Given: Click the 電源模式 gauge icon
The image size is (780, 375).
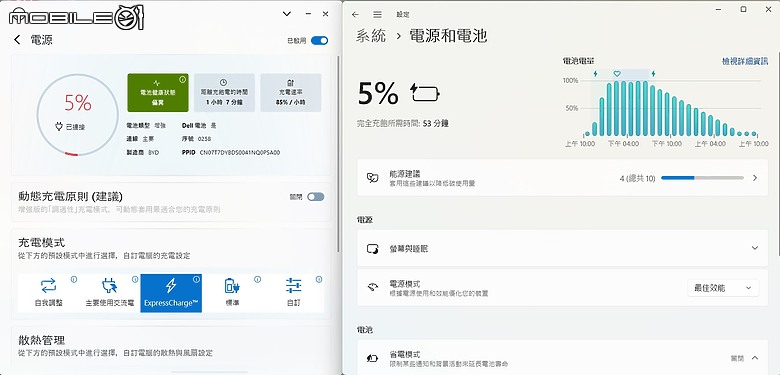Looking at the screenshot, I should (x=372, y=287).
